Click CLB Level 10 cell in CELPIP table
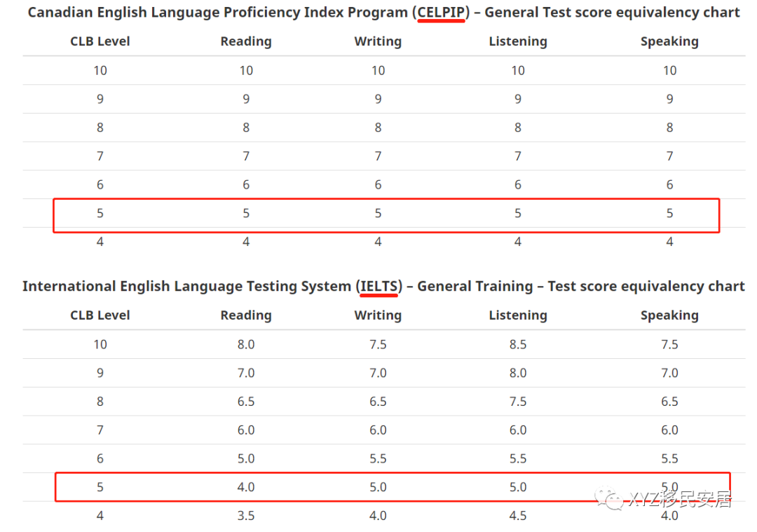Viewport: 757px width, 532px height. coord(100,71)
